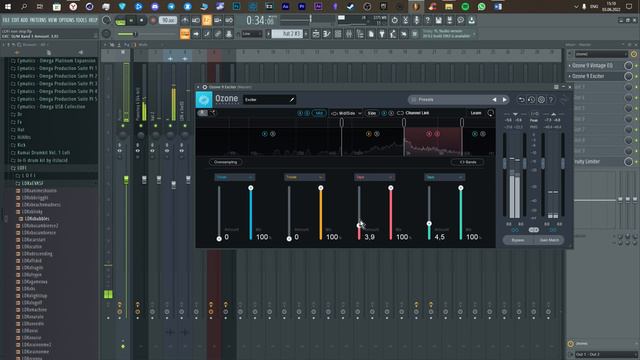Click the pencil icon beside Exciter name
Viewport: 640px width, 360px height.
tap(292, 100)
